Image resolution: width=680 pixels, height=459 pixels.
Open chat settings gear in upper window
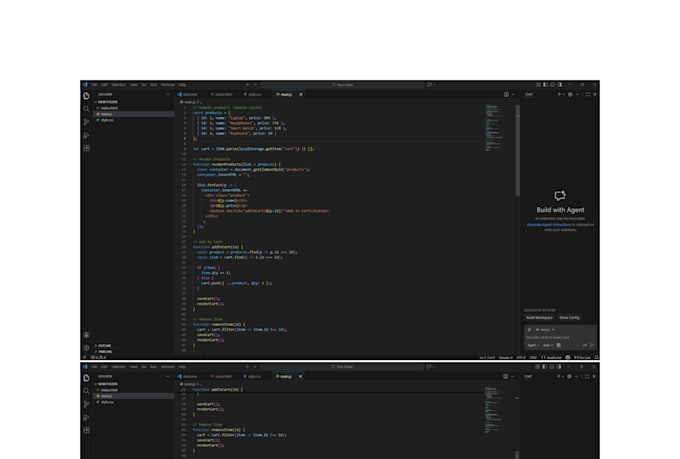point(570,94)
